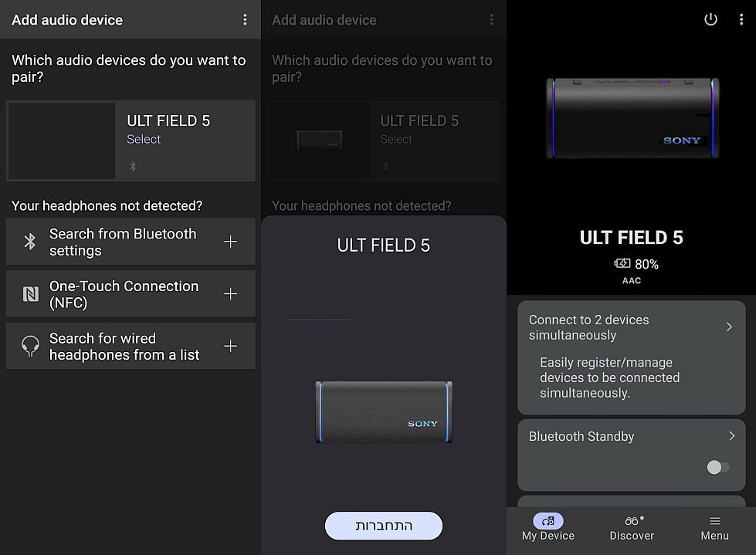Open the three-dot menu beside the power icon
756x555 pixels.
pyautogui.click(x=741, y=20)
